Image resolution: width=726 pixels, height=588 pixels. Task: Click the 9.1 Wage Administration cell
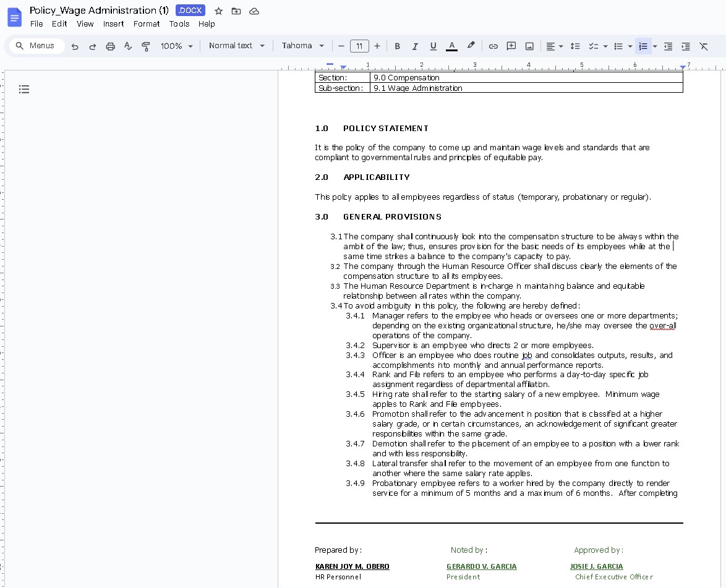526,88
